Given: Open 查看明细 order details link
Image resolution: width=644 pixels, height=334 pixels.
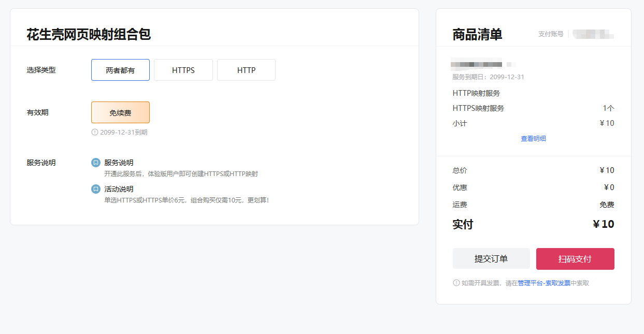Looking at the screenshot, I should pos(533,139).
